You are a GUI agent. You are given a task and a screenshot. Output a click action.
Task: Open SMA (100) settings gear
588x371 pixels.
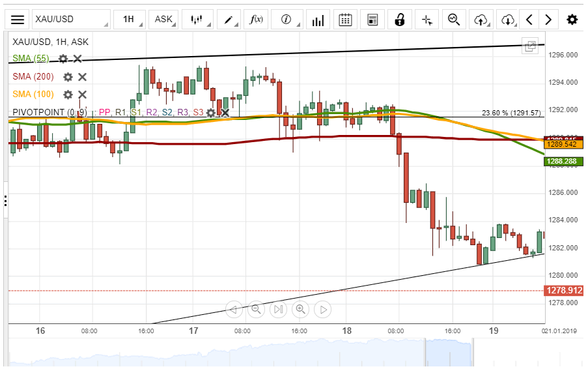pyautogui.click(x=68, y=95)
